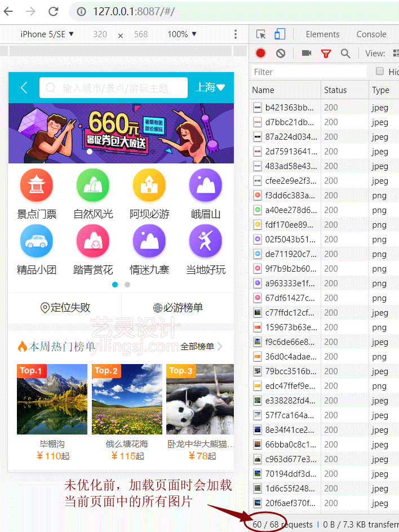Select second page dot under category icons

tap(127, 285)
